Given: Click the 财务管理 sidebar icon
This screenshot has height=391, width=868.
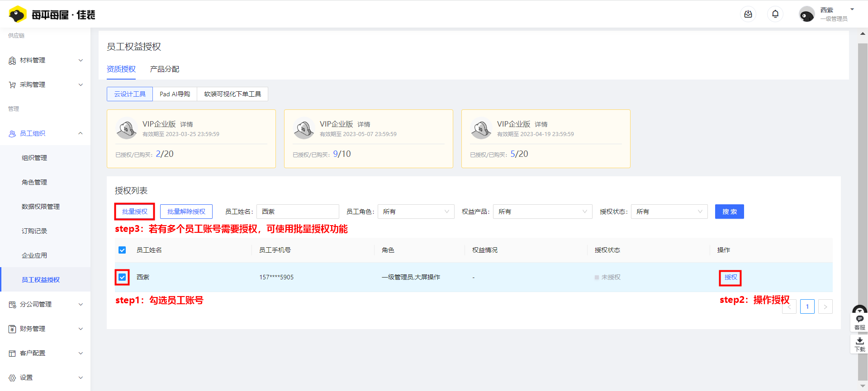Looking at the screenshot, I should 12,329.
